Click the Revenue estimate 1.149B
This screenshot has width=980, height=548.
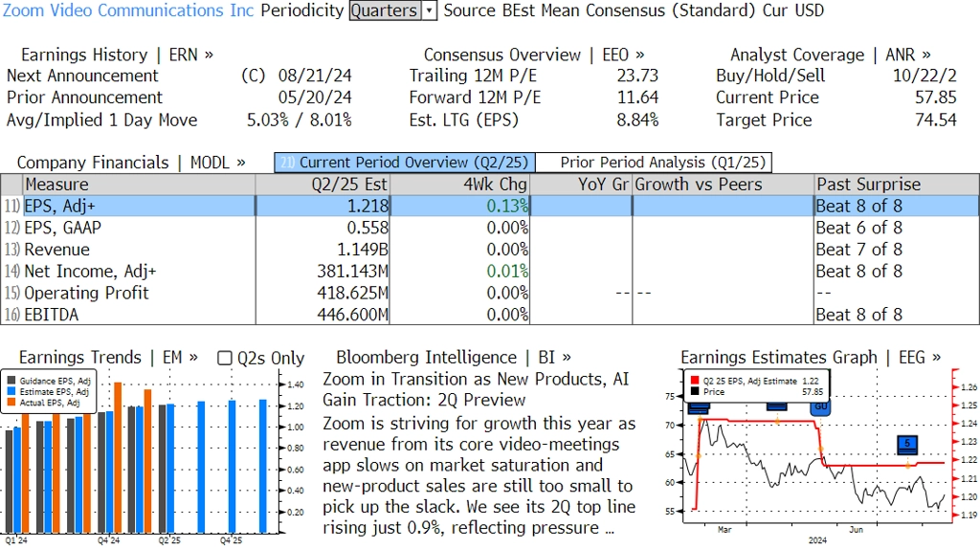tap(363, 250)
